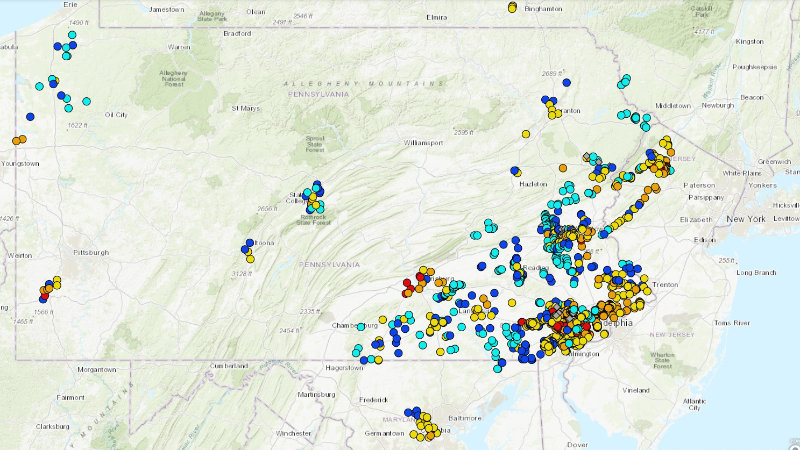
Task: Click the lone blue marker north of Scranton
Action: click(x=566, y=82)
